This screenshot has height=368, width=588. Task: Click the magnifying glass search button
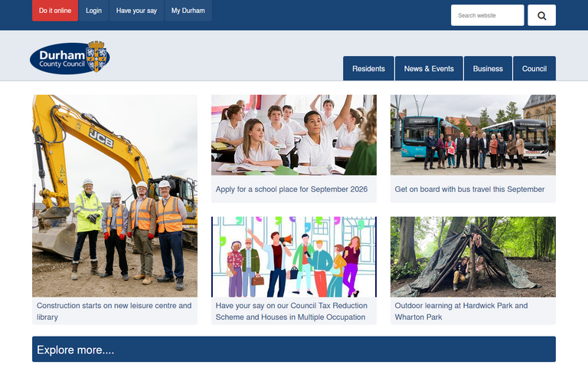[x=541, y=15]
